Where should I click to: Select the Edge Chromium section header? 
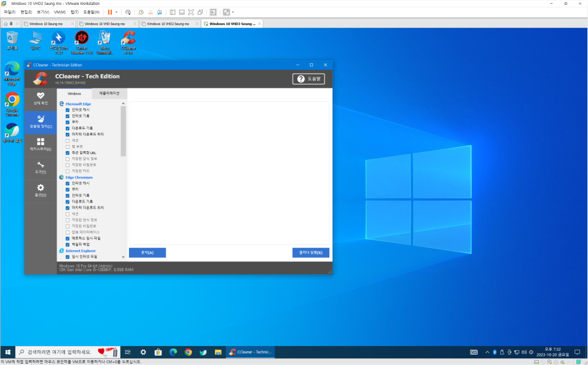79,177
